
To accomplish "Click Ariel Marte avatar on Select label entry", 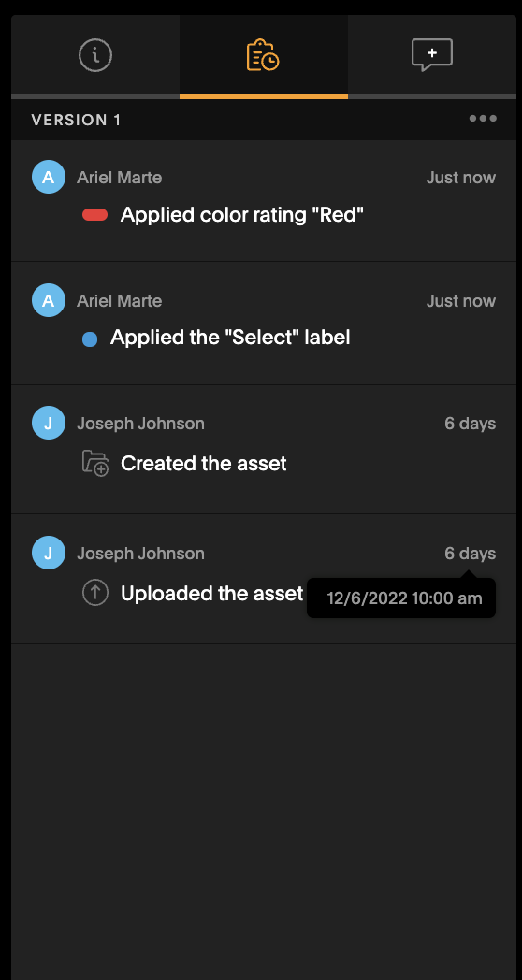I will 49,300.
